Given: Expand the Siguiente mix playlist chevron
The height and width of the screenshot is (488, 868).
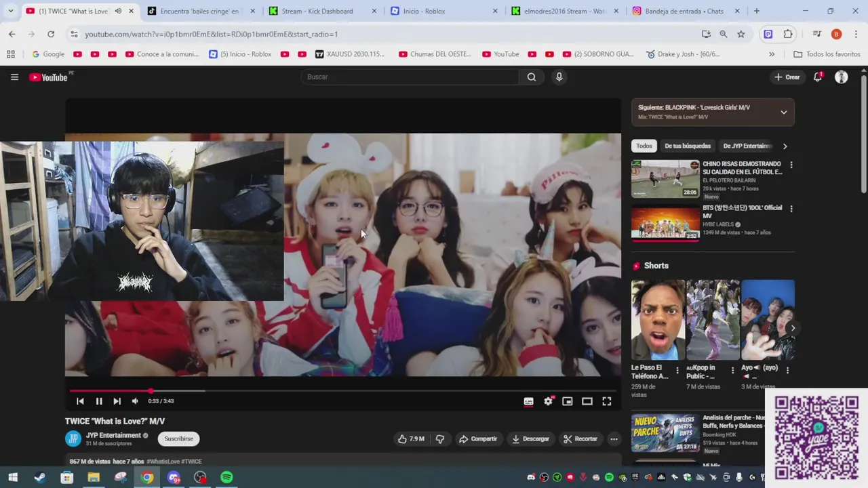Looking at the screenshot, I should click(x=784, y=113).
